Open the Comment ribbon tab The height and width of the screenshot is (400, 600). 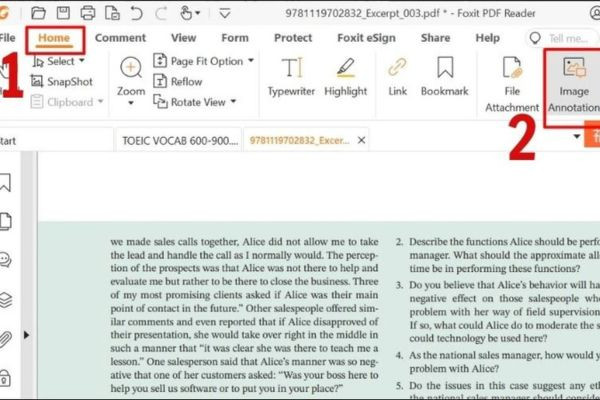(x=120, y=38)
